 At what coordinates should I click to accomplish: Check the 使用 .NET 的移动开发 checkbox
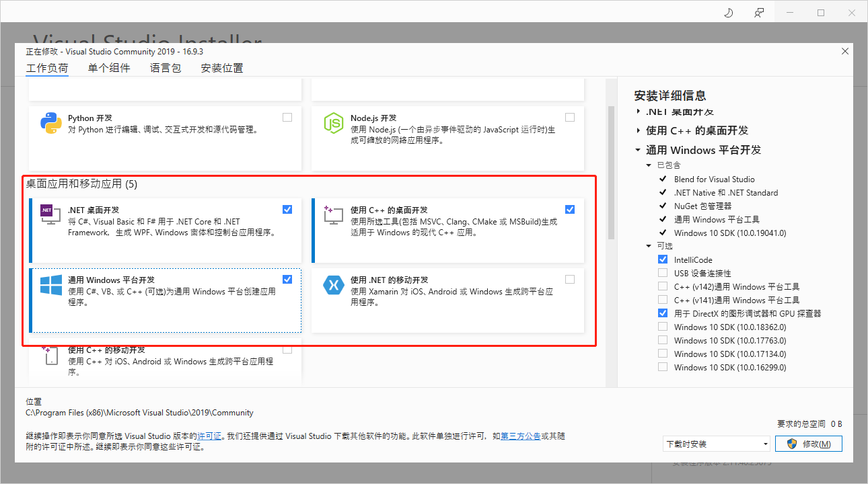click(570, 279)
